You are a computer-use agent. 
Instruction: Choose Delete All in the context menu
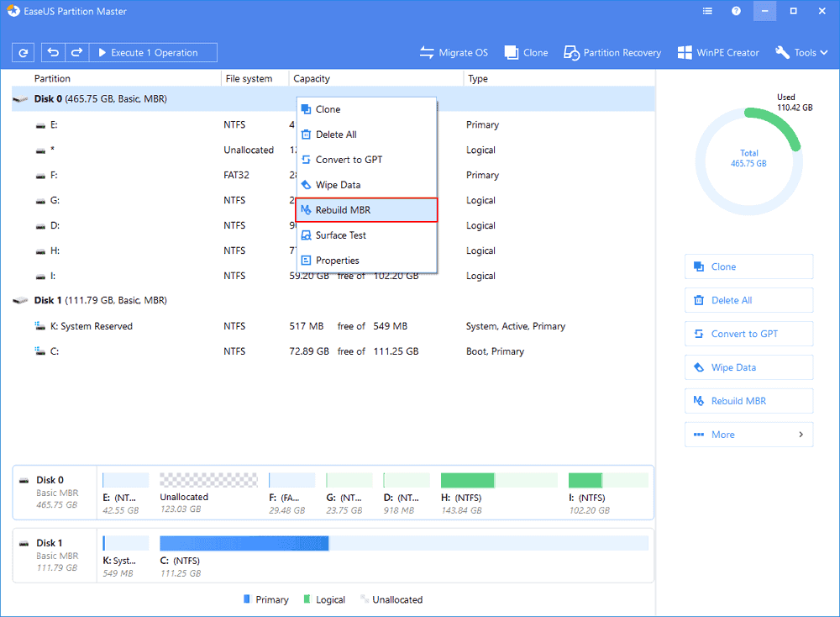click(x=366, y=134)
